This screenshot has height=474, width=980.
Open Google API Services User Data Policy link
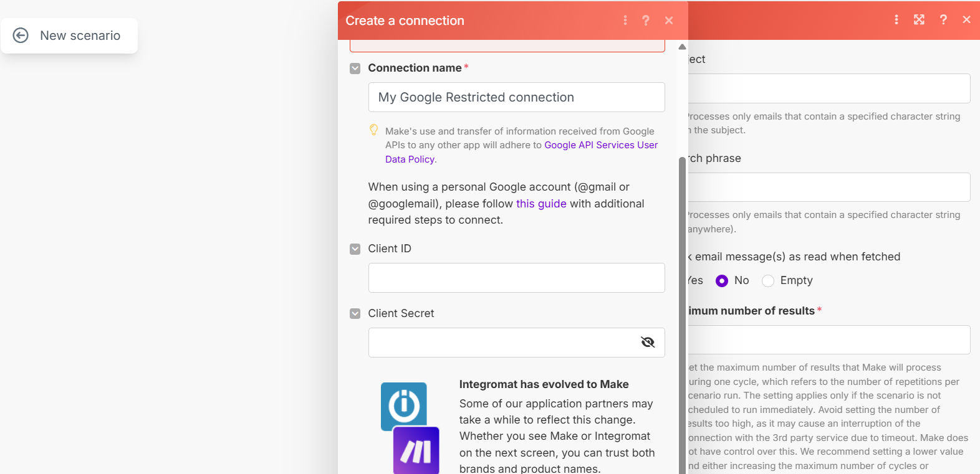[x=521, y=152]
